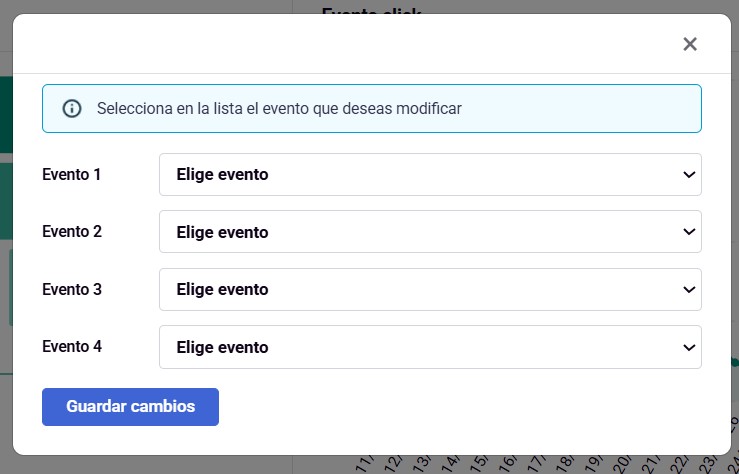Click the chevron arrow in Evento 3 selector
739x474 pixels.
[x=689, y=290]
